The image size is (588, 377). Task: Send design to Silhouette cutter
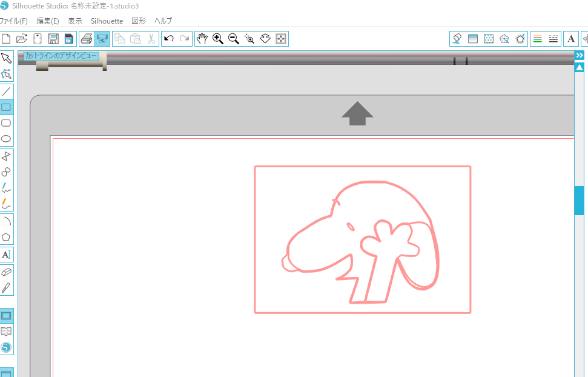point(102,39)
